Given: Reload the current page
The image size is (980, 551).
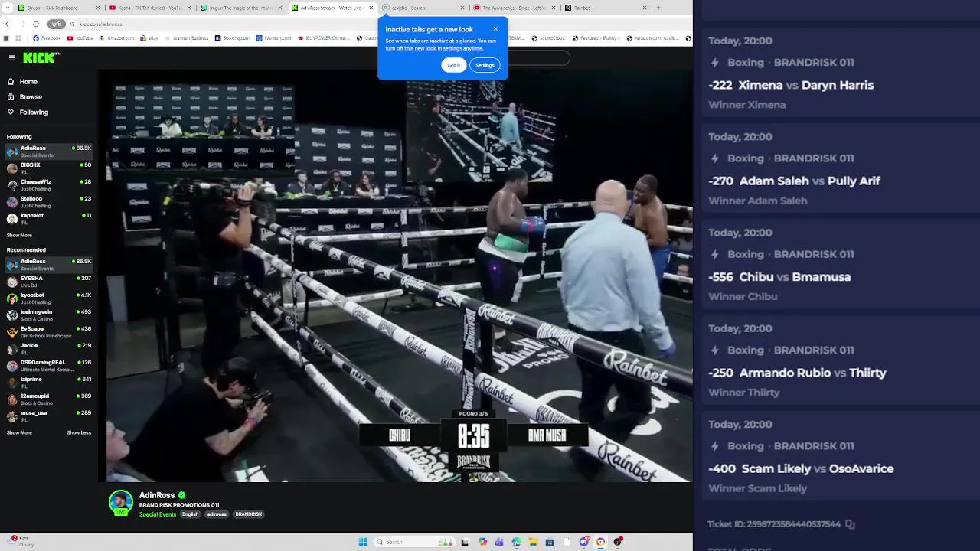Looking at the screenshot, I should click(35, 24).
